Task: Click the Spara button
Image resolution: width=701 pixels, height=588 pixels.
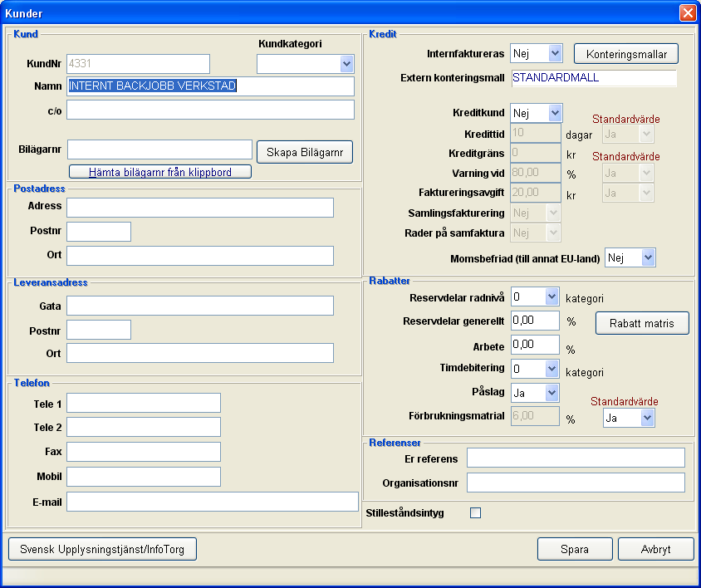Action: click(575, 549)
